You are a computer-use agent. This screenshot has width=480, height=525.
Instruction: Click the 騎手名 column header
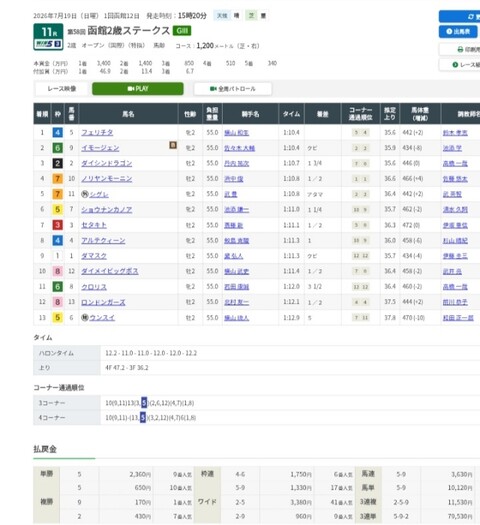[250, 114]
